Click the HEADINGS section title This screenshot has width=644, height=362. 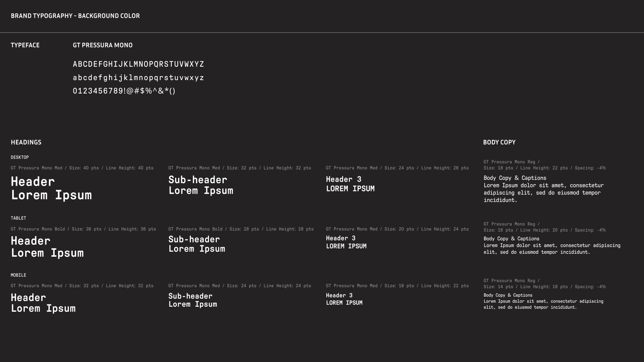[26, 142]
